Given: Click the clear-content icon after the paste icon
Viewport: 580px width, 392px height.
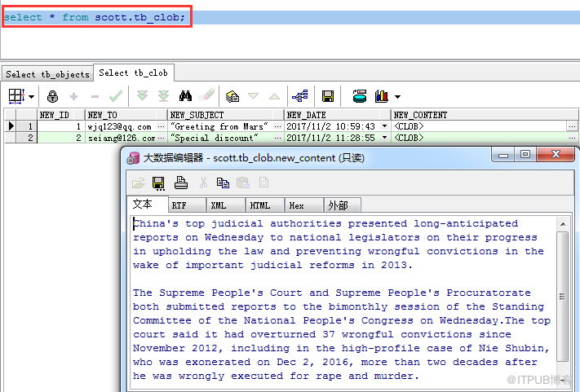Looking at the screenshot, I should 263,183.
